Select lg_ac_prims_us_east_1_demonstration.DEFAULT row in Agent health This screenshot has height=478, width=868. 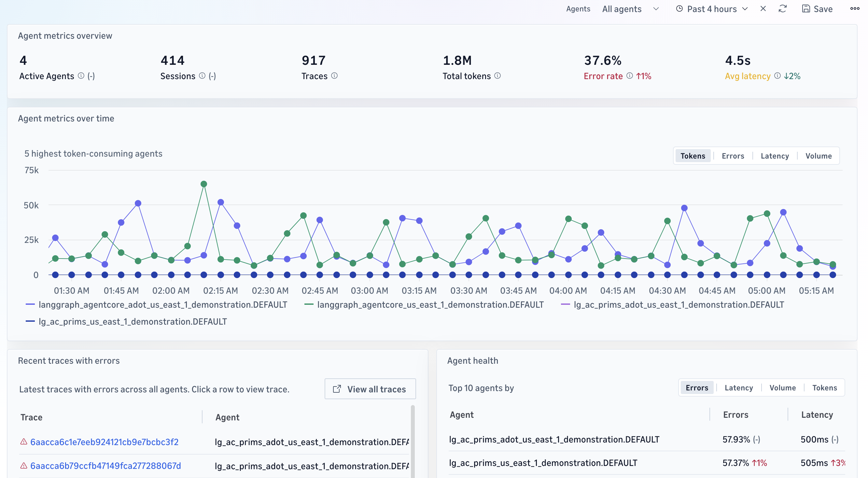tap(647, 463)
